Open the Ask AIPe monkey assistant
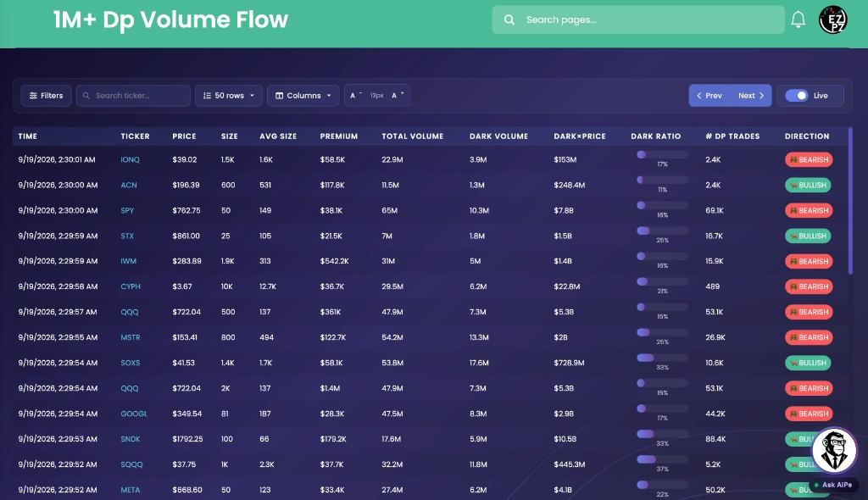Viewport: 868px width, 500px height. (835, 451)
